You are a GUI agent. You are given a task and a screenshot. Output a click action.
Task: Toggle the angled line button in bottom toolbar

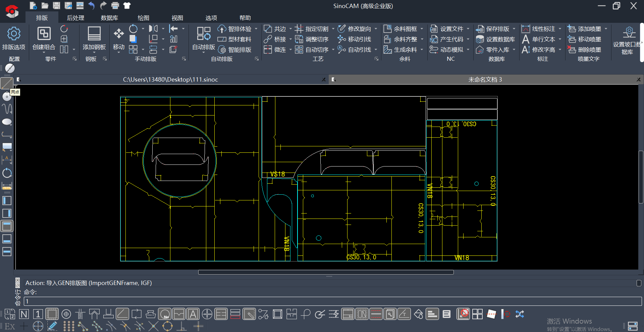coord(122,314)
